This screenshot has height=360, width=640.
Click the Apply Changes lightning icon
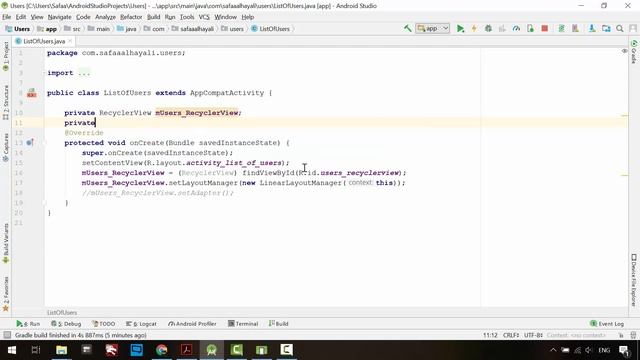474,29
